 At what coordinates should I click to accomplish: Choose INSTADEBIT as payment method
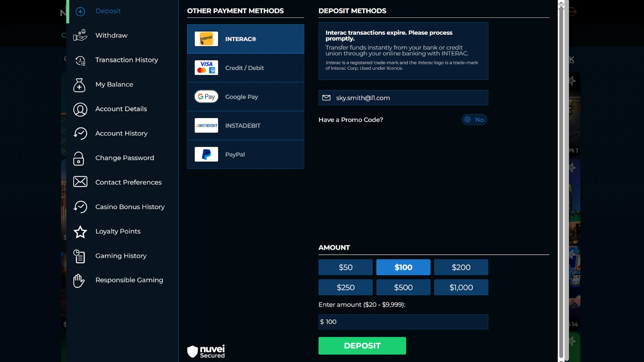[x=245, y=125]
